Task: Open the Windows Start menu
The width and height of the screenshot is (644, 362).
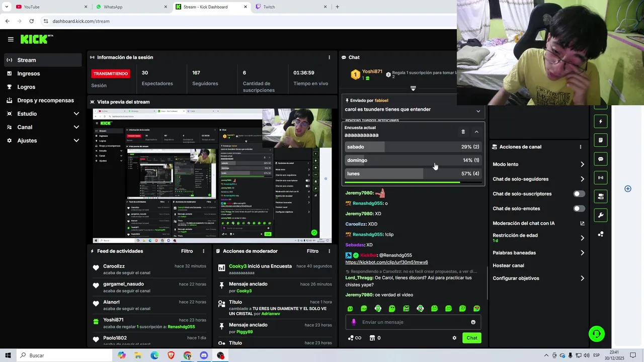Action: (x=8, y=355)
